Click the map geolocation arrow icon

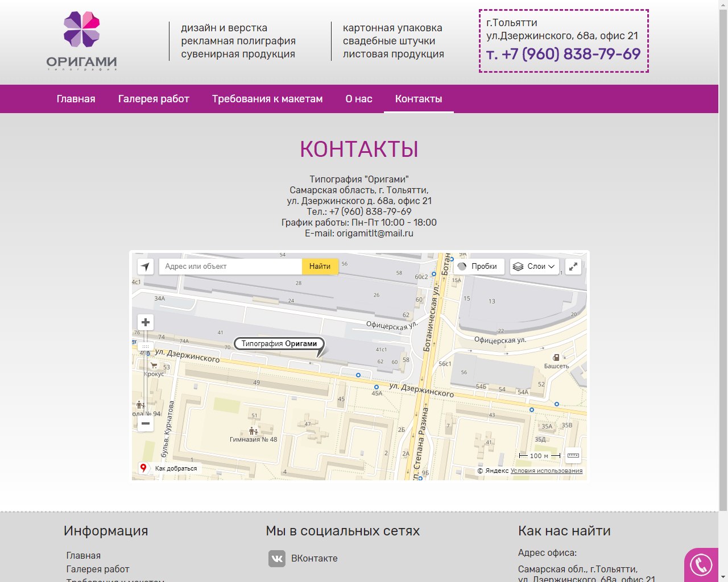146,266
